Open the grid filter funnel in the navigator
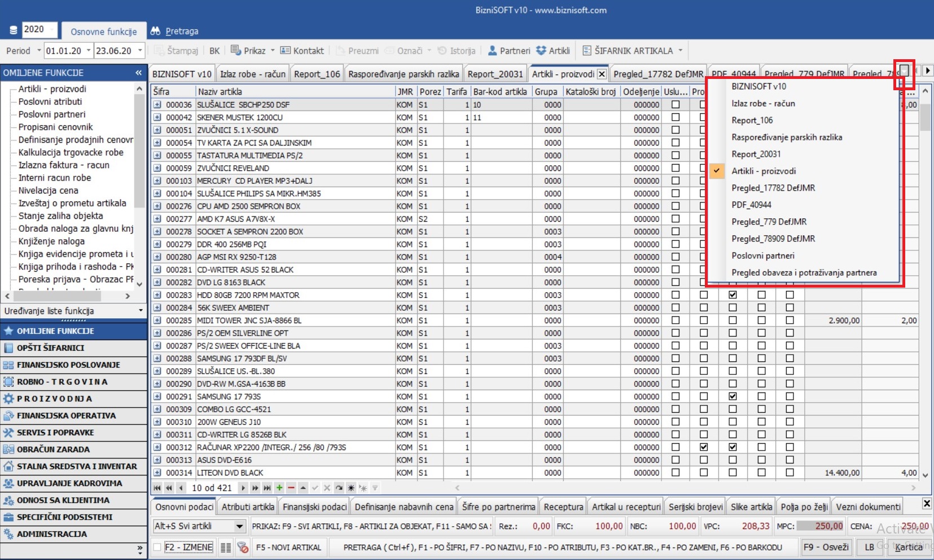The image size is (934, 560). (x=375, y=488)
